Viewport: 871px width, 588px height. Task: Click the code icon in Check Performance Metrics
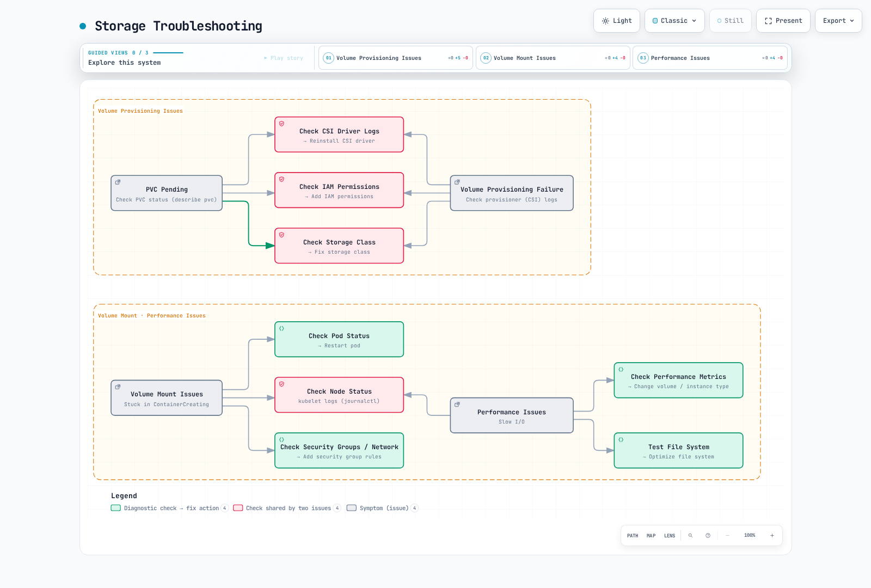(x=621, y=369)
